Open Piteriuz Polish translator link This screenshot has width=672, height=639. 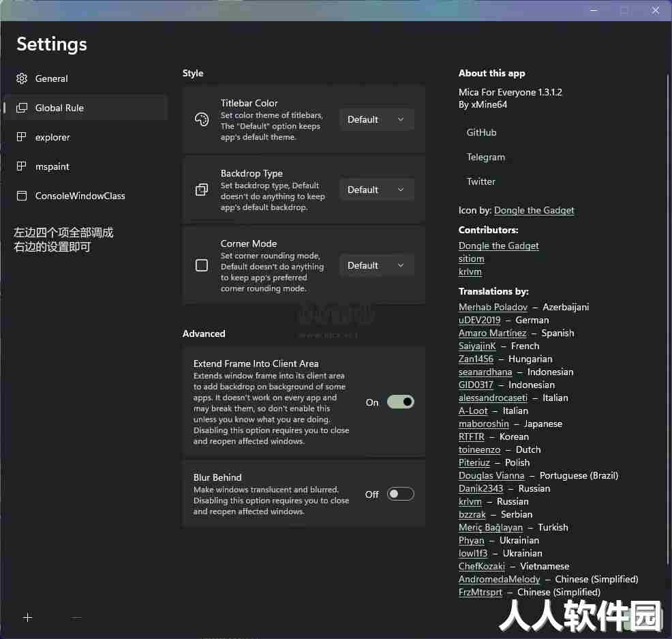coord(474,462)
